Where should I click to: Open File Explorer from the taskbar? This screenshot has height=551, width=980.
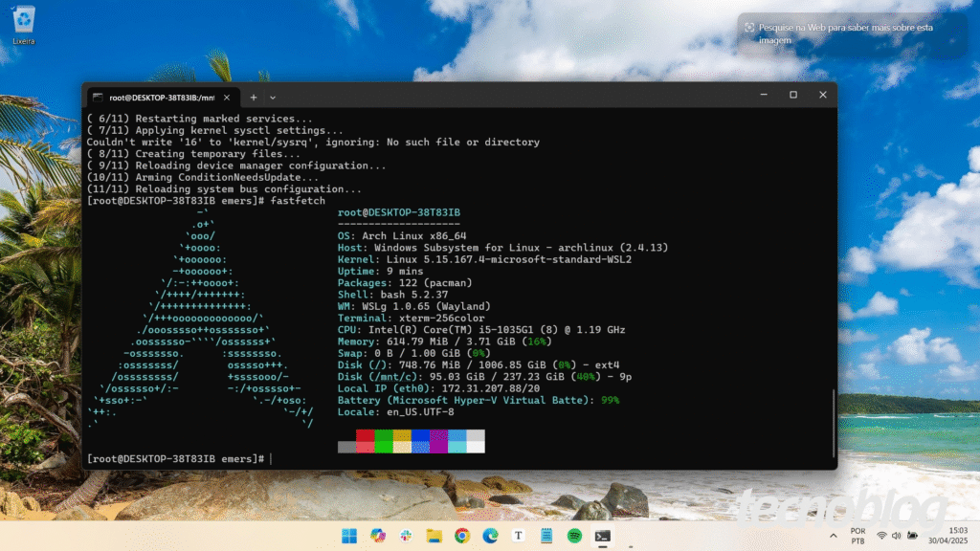pos(433,536)
